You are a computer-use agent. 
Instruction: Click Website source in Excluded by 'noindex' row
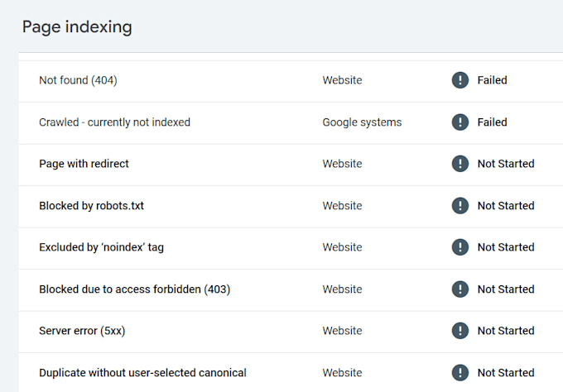(342, 247)
